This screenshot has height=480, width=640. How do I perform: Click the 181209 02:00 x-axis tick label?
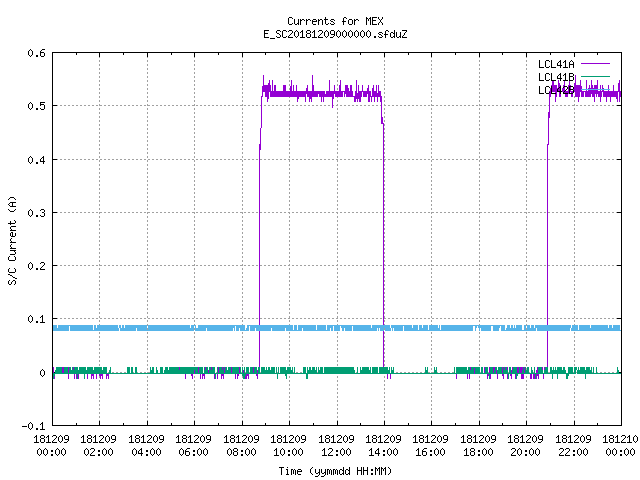coord(98,446)
